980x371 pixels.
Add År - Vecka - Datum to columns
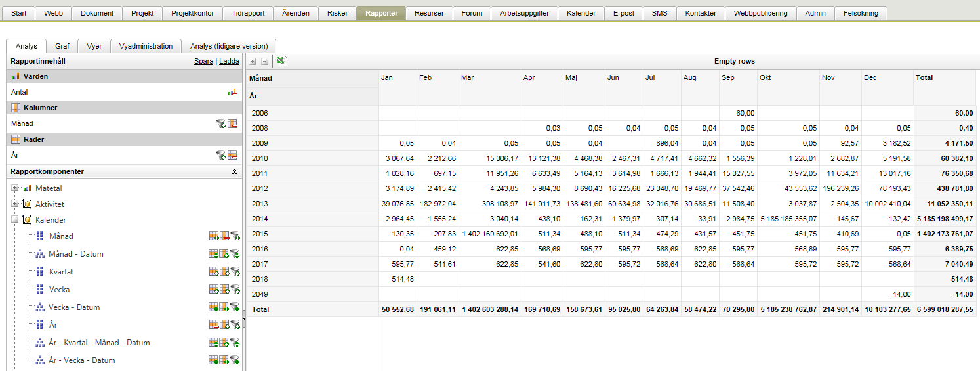(x=224, y=360)
